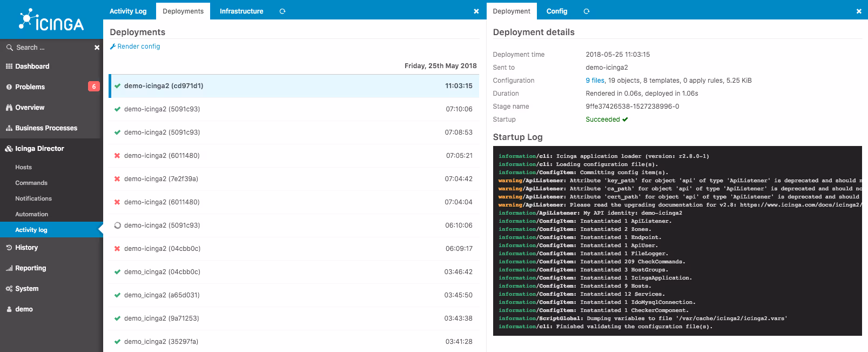The width and height of the screenshot is (868, 352).
Task: Go to Director Hosts
Action: [23, 168]
